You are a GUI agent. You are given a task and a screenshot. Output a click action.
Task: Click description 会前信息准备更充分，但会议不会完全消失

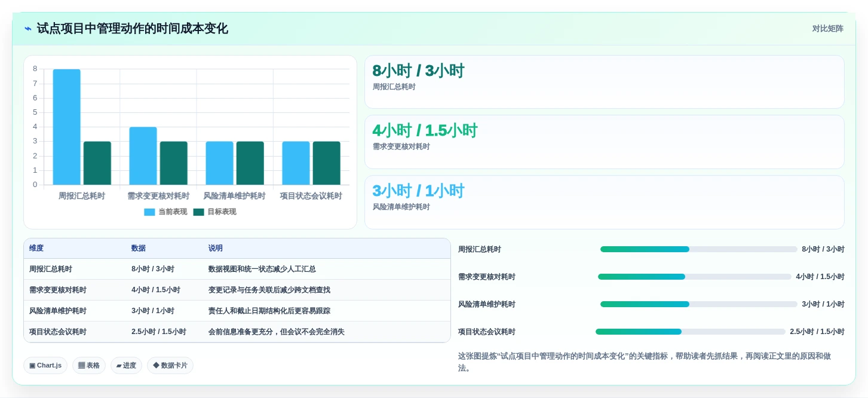tap(277, 332)
